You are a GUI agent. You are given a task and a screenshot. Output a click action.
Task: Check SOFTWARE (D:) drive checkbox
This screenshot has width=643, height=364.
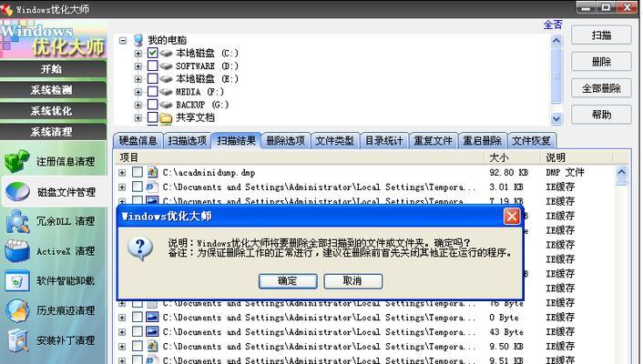tap(152, 66)
